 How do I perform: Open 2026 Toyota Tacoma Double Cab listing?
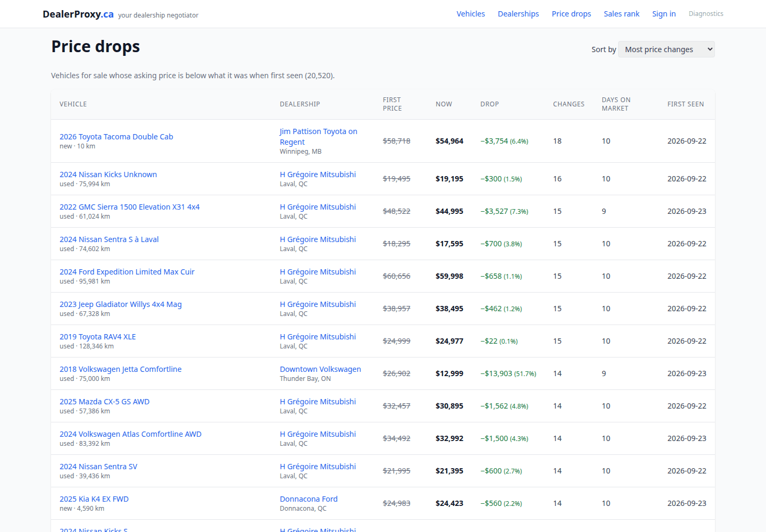(116, 137)
